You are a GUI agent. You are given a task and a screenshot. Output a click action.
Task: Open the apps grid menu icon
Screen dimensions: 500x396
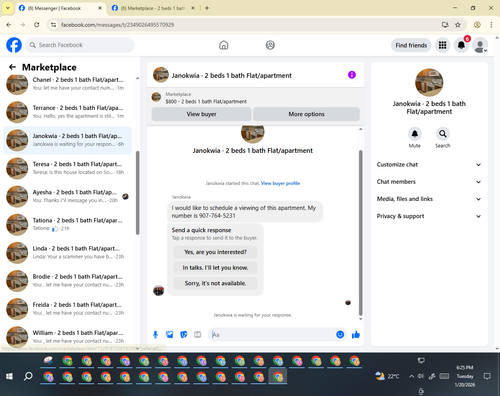pyautogui.click(x=442, y=45)
